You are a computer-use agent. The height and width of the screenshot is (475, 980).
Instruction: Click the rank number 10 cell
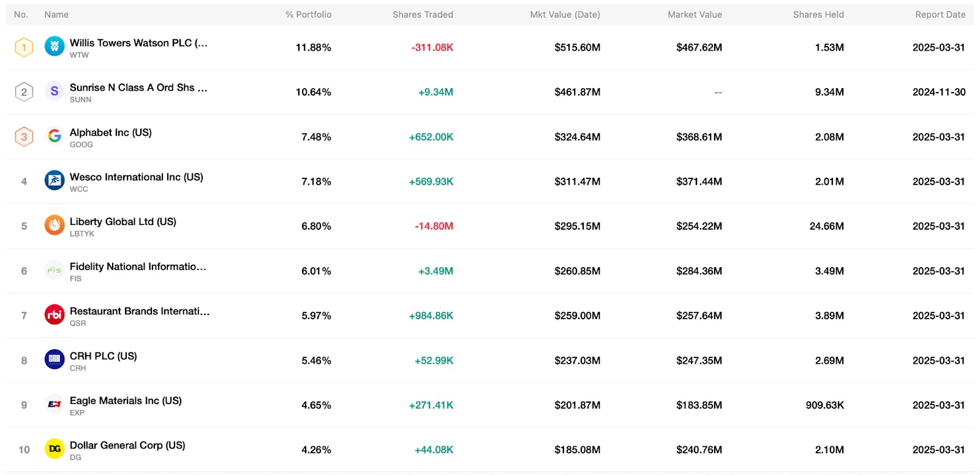[24, 450]
